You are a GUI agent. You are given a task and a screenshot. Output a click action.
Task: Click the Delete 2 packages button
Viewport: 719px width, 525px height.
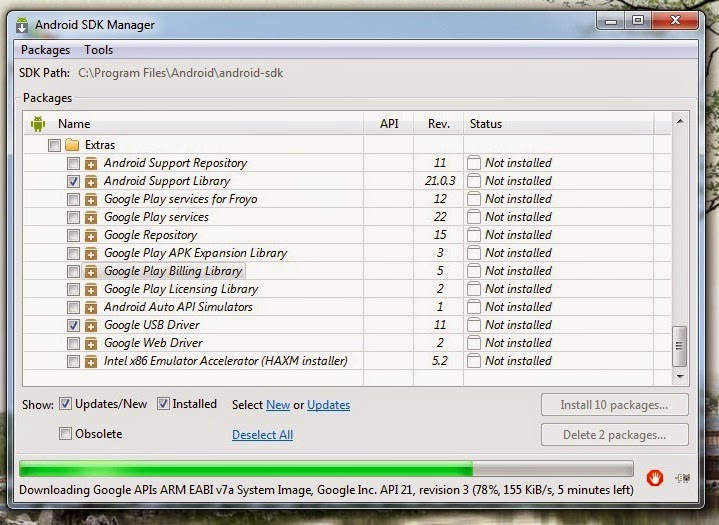(x=614, y=435)
